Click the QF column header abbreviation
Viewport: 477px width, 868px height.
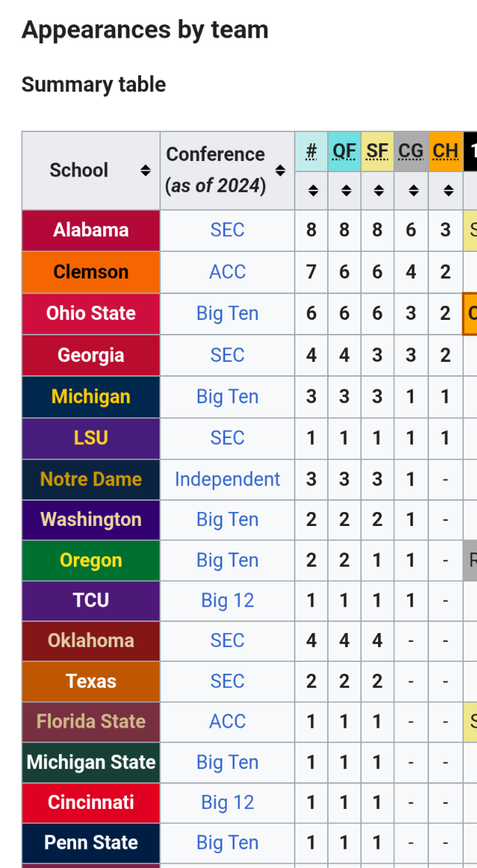tap(344, 151)
